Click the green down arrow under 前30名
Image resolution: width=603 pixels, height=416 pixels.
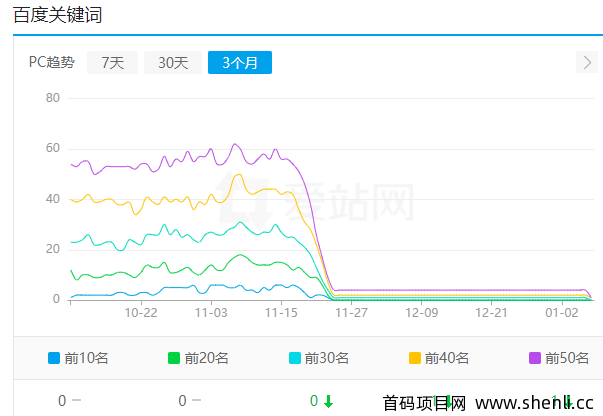[328, 401]
